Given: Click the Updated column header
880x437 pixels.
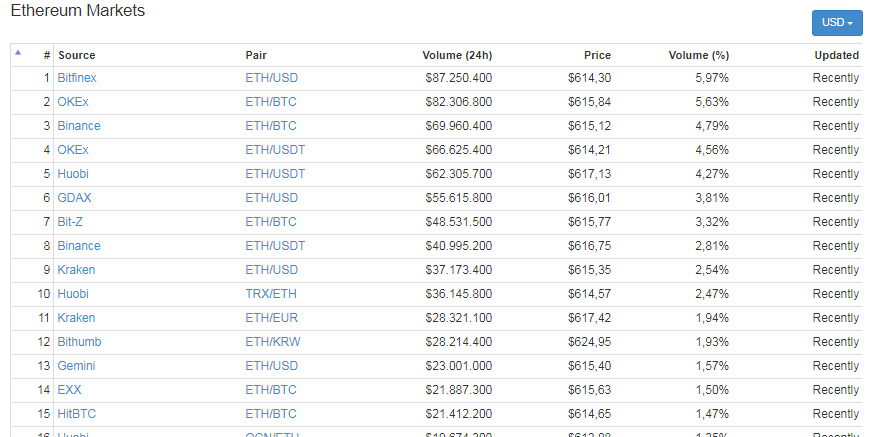Looking at the screenshot, I should [836, 55].
